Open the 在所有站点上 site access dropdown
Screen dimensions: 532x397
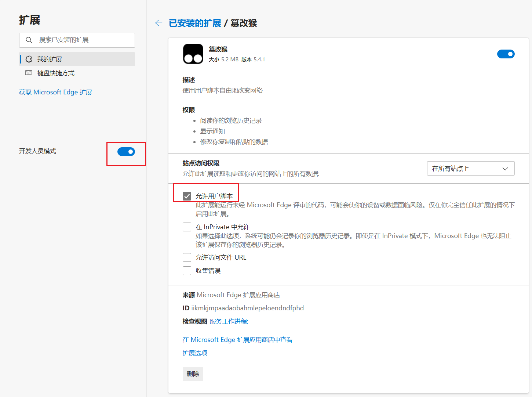471,169
